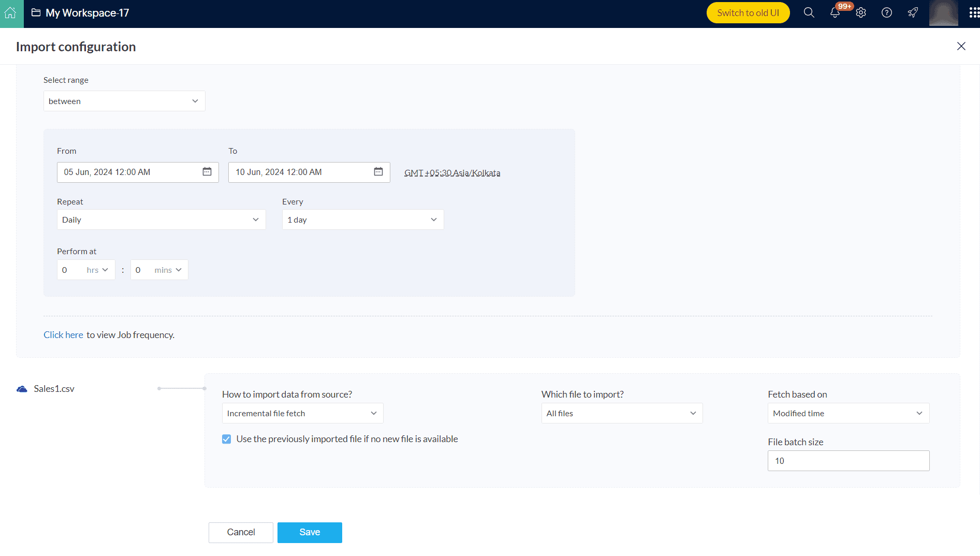Open the apps grid icon
Viewport: 980px width, 556px height.
point(974,13)
